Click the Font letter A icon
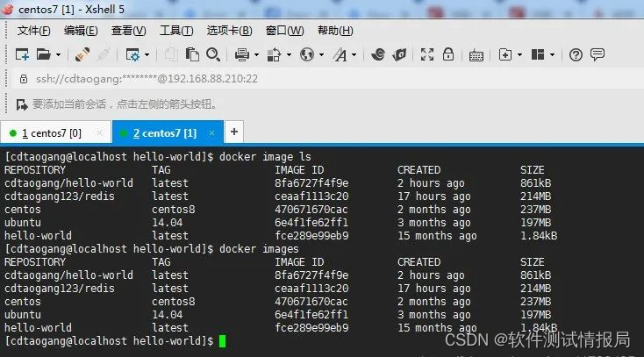 [x=340, y=54]
